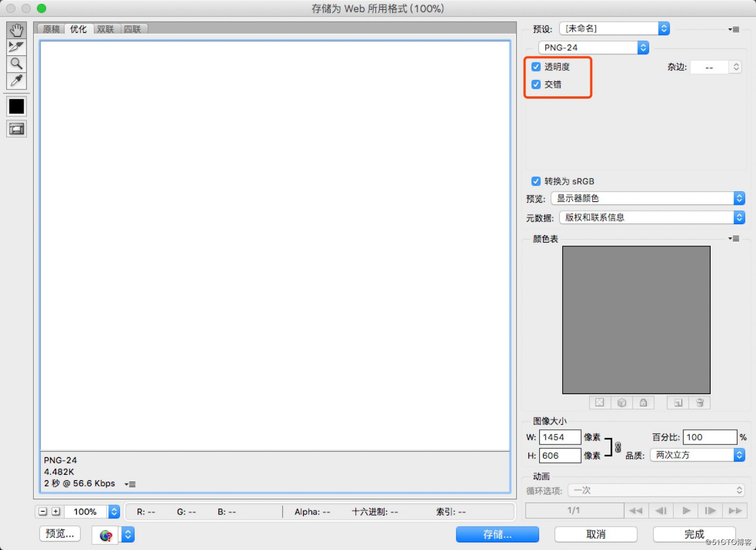Toggle the 交错 checkbox
Viewport: 756px width, 550px height.
536,85
